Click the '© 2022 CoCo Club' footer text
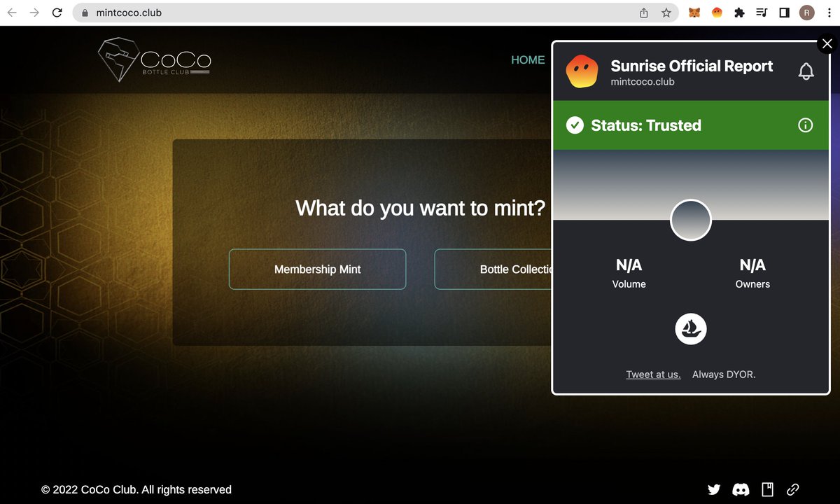This screenshot has width=840, height=504. 136,489
